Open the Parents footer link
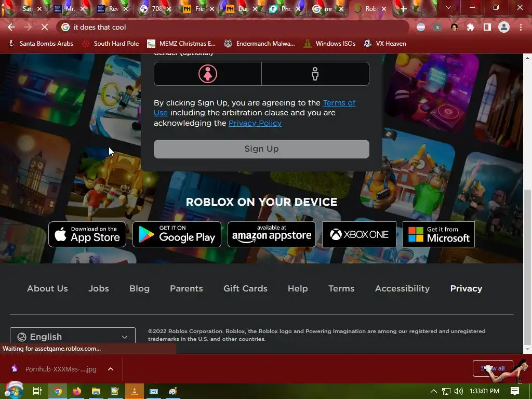The height and width of the screenshot is (399, 532). click(187, 288)
